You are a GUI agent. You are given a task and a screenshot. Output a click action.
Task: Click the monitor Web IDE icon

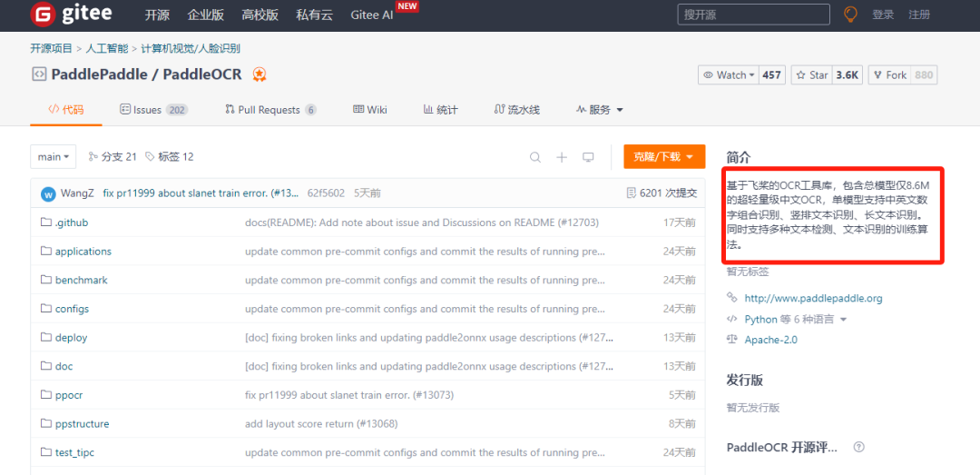pos(587,157)
